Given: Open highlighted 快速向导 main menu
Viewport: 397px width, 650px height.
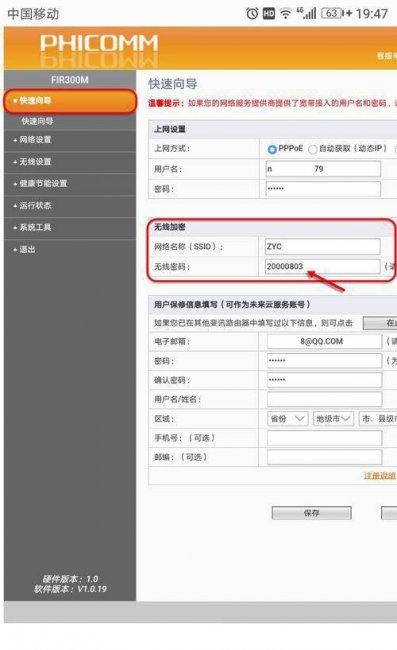Looking at the screenshot, I should (x=70, y=101).
